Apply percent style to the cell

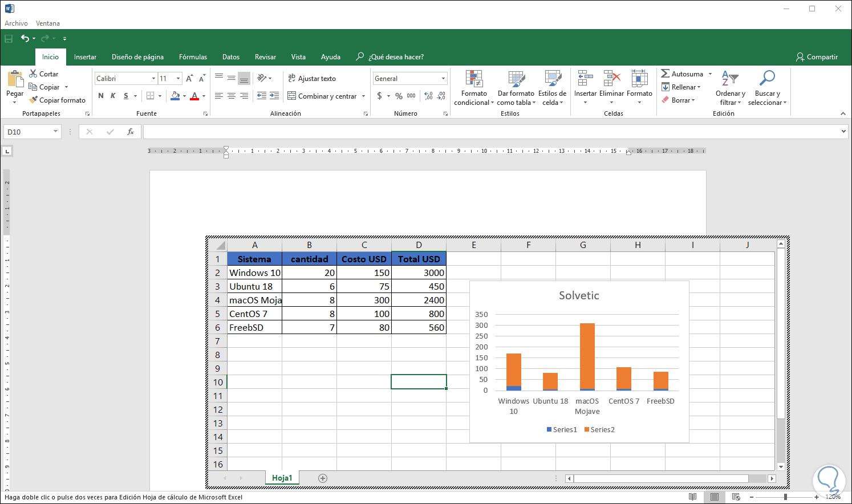click(399, 96)
